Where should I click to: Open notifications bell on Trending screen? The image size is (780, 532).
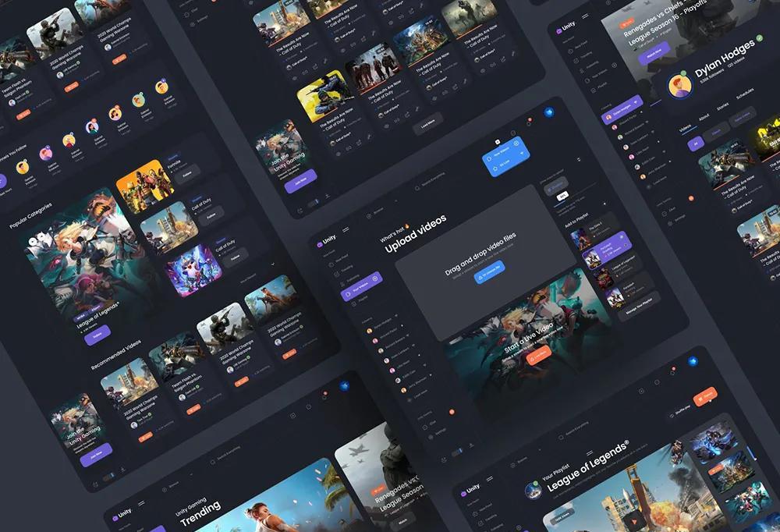324,395
